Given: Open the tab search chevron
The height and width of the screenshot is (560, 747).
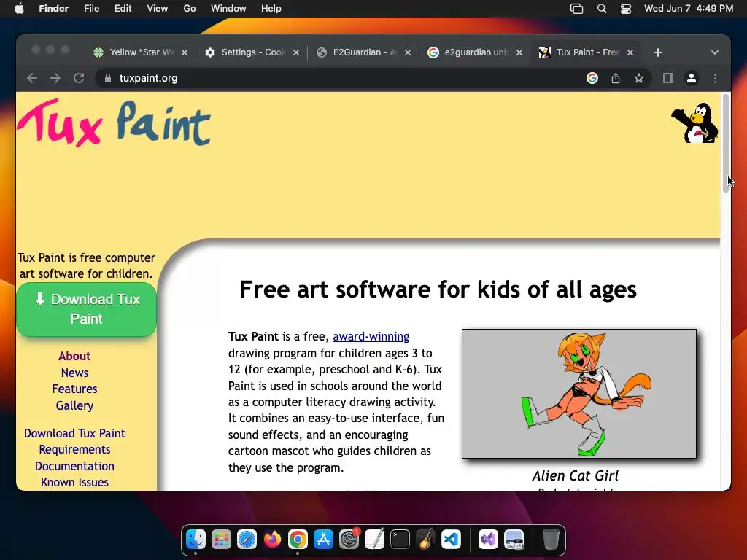Looking at the screenshot, I should point(715,52).
